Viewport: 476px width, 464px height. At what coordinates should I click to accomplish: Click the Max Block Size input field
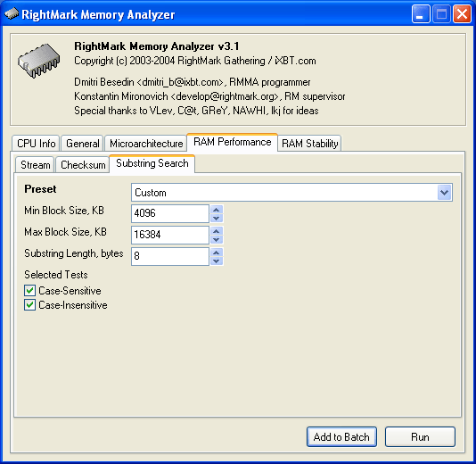click(x=170, y=235)
